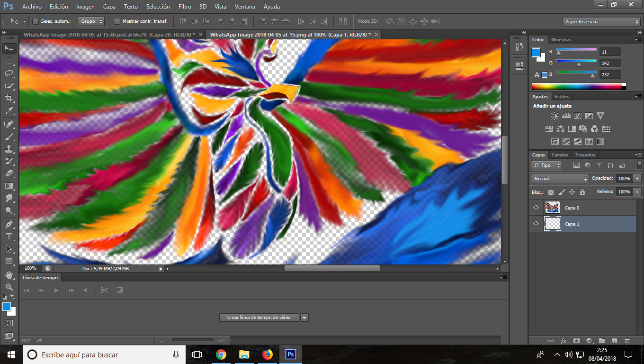The image size is (644, 364).
Task: Split the timeline at playhead scissors
Action: point(105,290)
